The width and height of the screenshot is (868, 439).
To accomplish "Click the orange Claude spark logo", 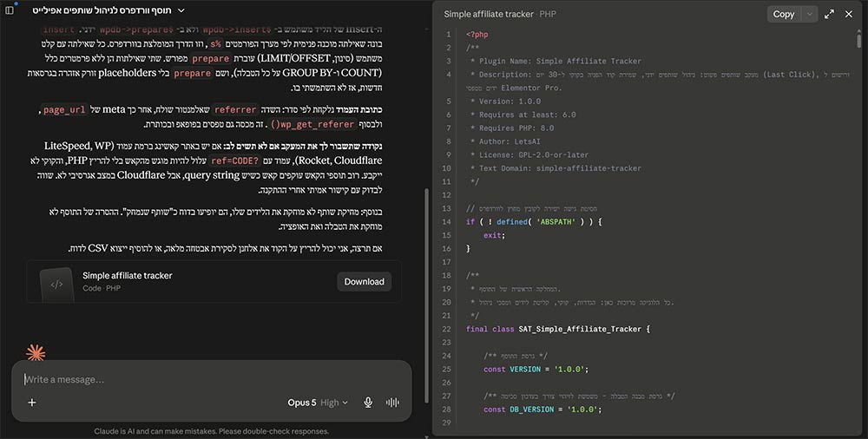I will click(36, 352).
